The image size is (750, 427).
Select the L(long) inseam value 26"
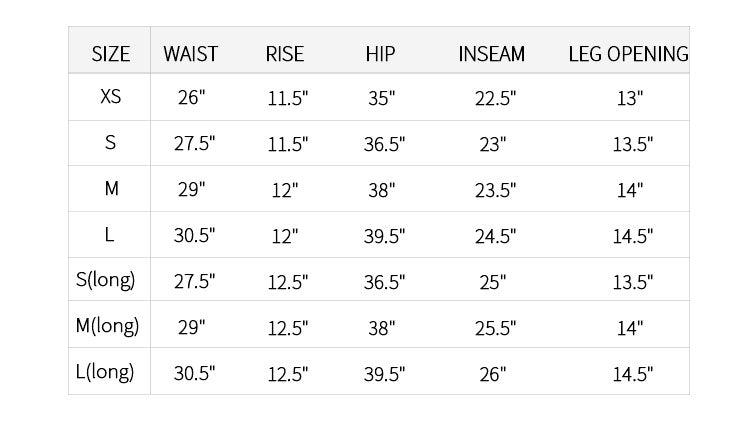492,374
